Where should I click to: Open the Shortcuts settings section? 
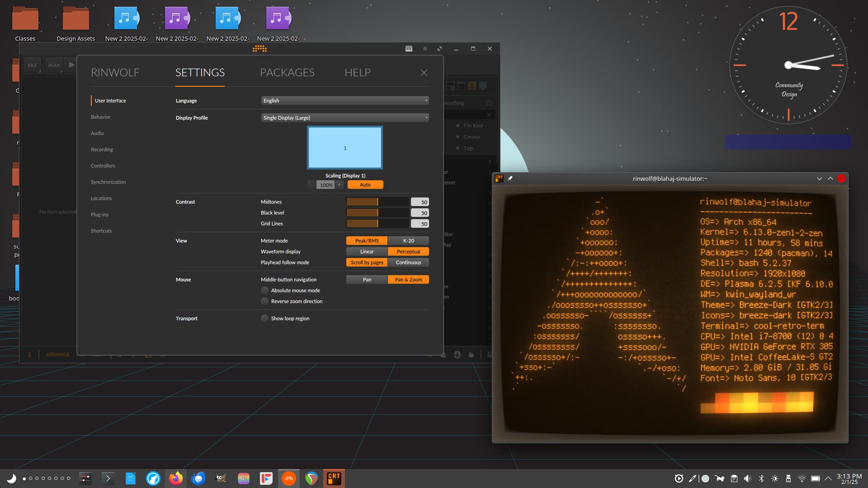[x=101, y=231]
